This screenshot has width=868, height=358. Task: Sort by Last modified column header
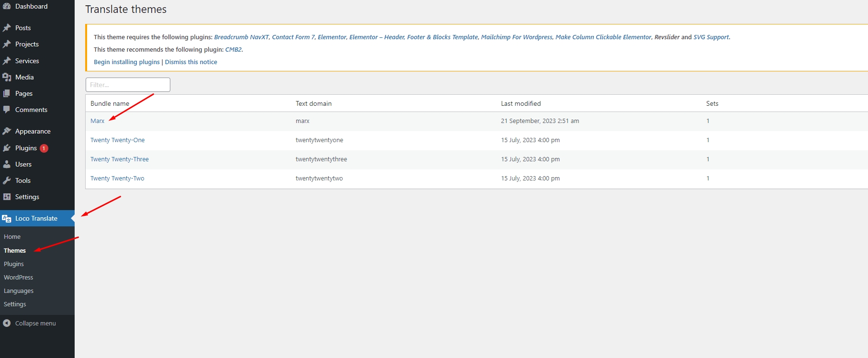click(521, 103)
